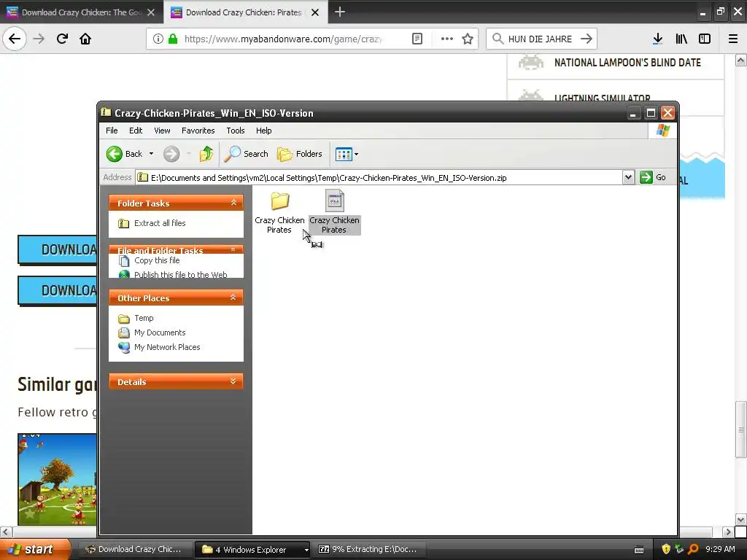
Task: Open the 4 Windows Explorer taskbar group
Action: coord(252,549)
